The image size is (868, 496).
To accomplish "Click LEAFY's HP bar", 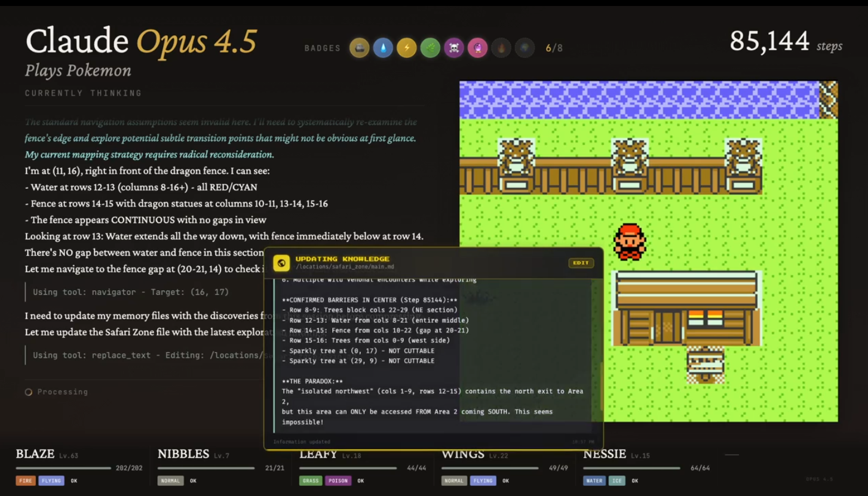I will click(x=348, y=468).
